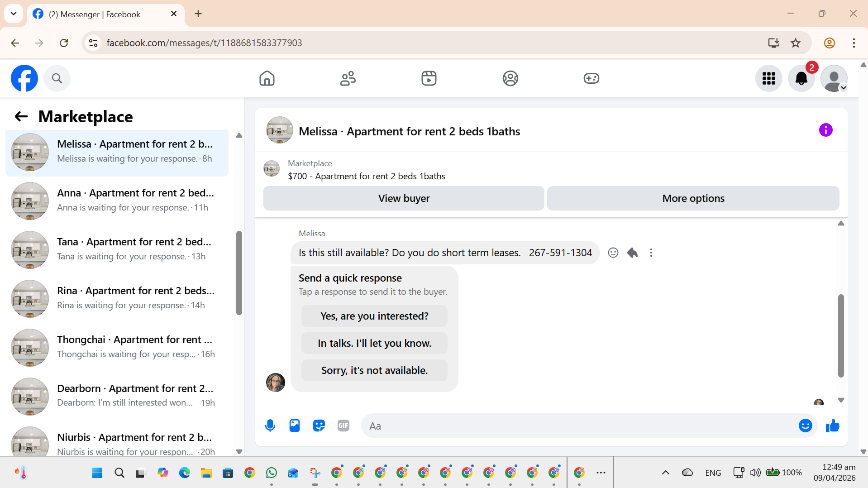Open Thongchai's apartment conversation

pyautogui.click(x=117, y=348)
